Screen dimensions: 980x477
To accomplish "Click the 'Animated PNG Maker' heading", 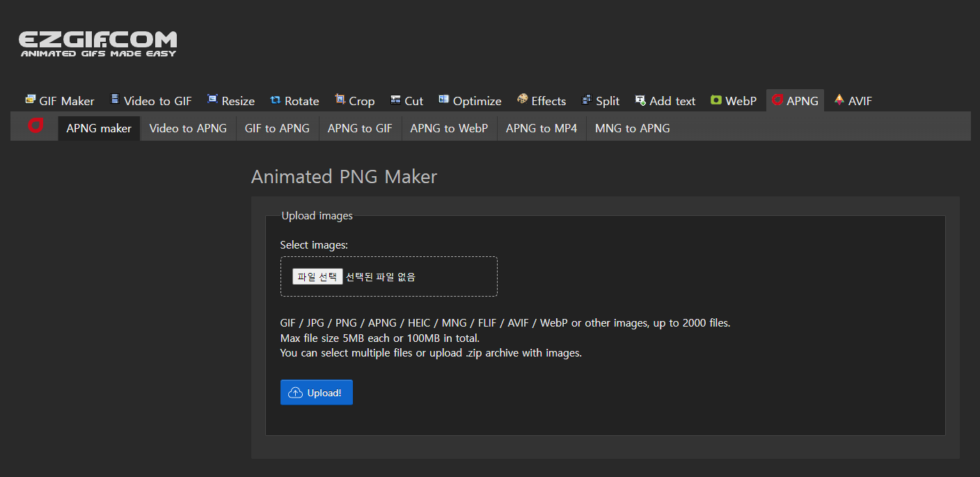I will 344,176.
